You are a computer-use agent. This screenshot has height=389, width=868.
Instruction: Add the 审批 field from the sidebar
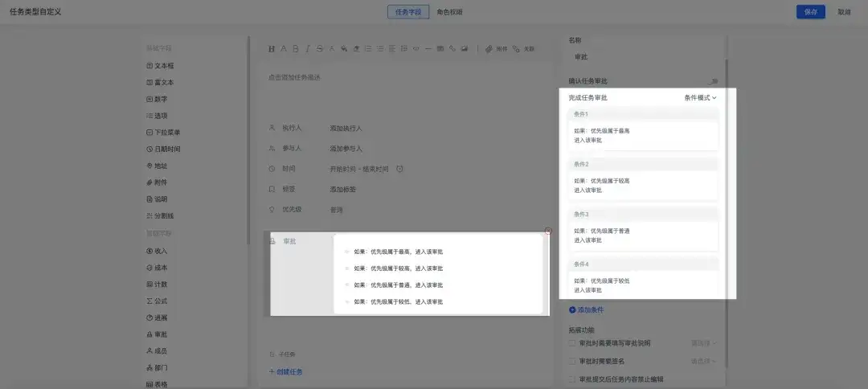pyautogui.click(x=157, y=334)
